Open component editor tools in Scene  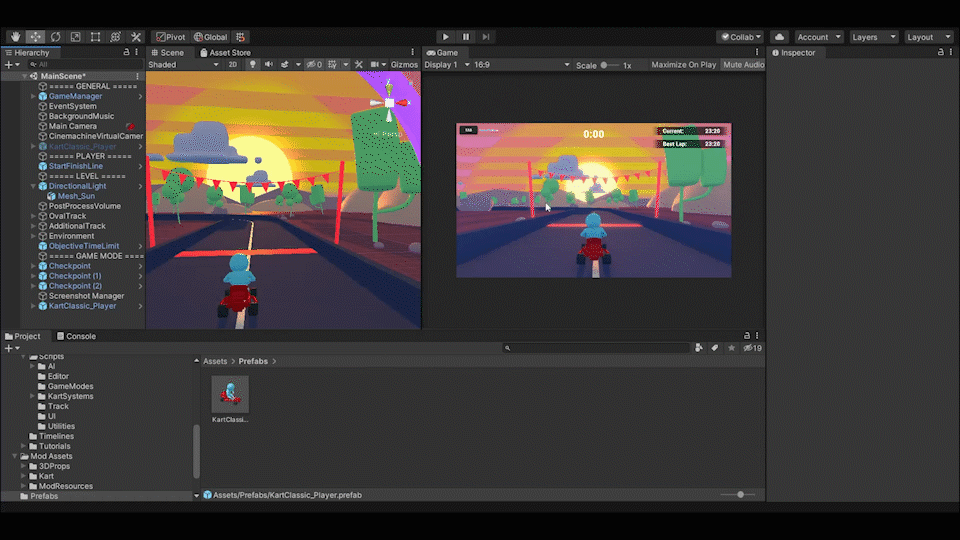point(359,64)
